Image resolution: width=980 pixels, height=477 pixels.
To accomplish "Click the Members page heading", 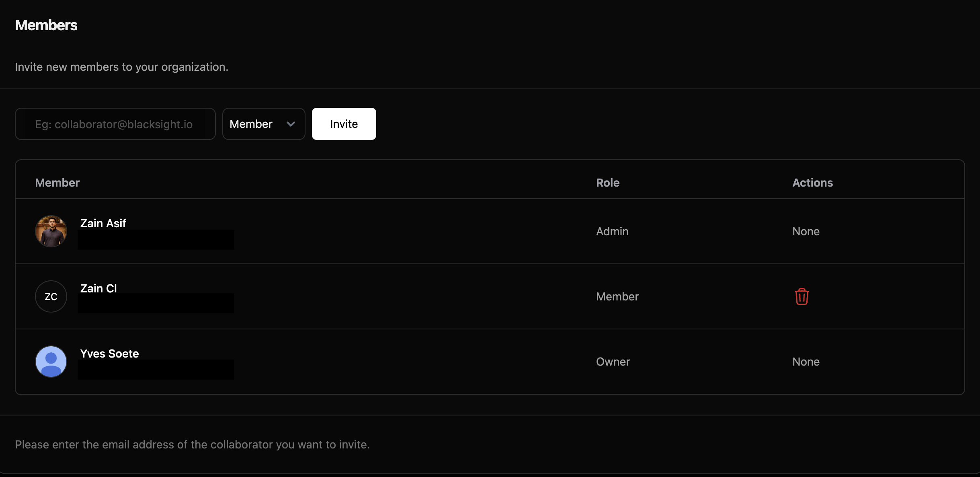I will pos(46,25).
